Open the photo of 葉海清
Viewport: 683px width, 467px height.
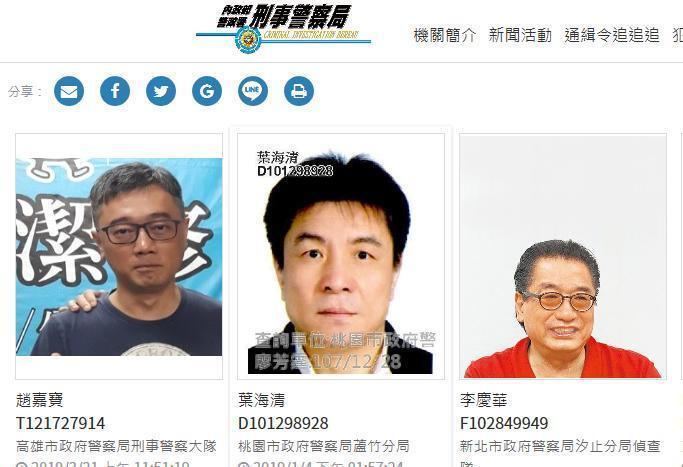click(x=341, y=257)
